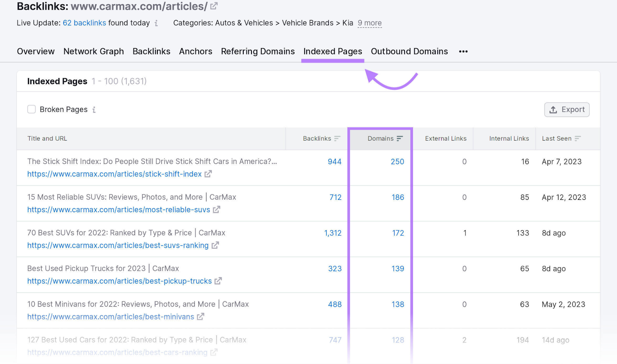Screen dimensions: 617x364
Task: Expand the "9 more" categories list
Action: [x=369, y=23]
